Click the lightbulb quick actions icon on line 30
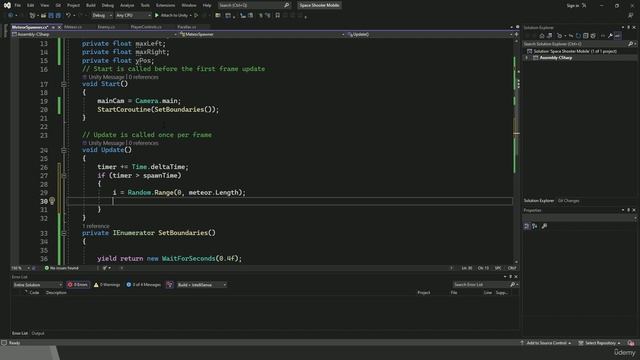 pos(52,201)
